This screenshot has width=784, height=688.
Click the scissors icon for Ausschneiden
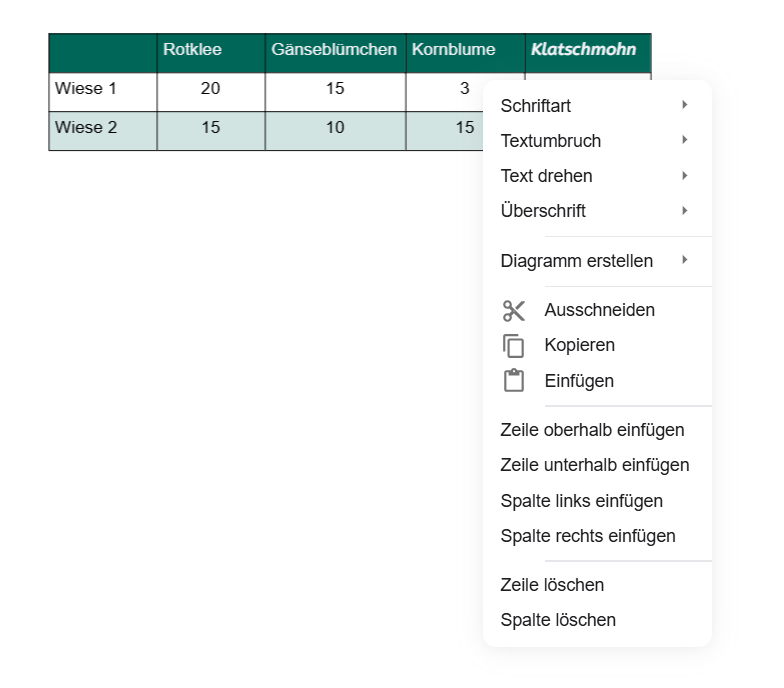(514, 310)
